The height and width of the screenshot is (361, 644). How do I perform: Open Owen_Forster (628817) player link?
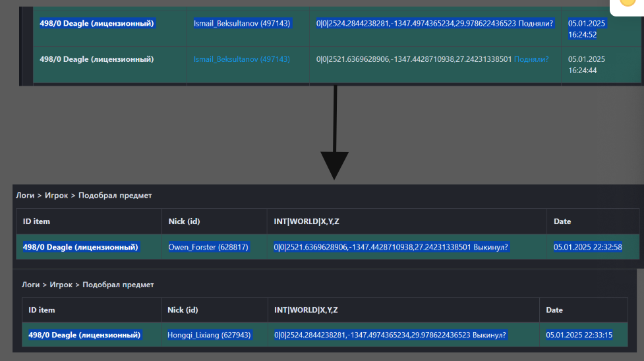click(x=208, y=247)
